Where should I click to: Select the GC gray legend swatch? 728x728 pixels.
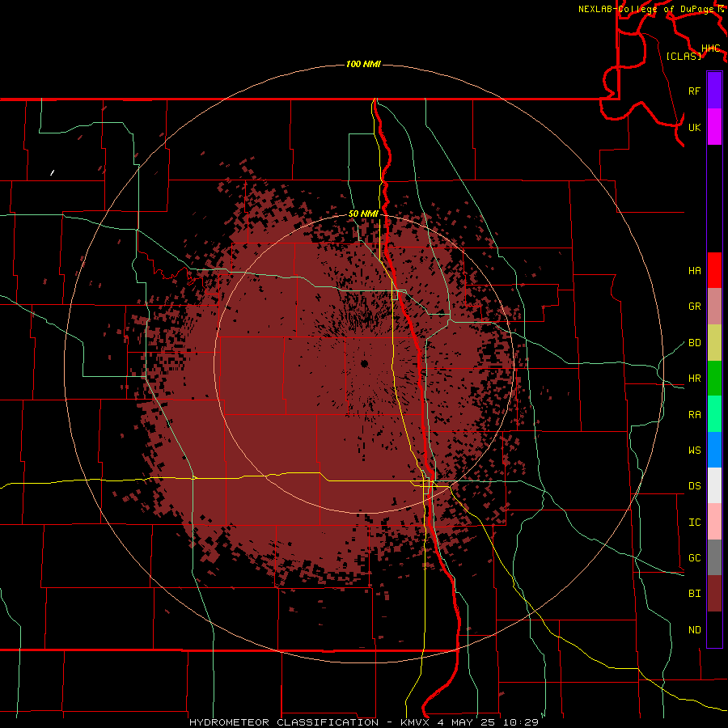[714, 557]
